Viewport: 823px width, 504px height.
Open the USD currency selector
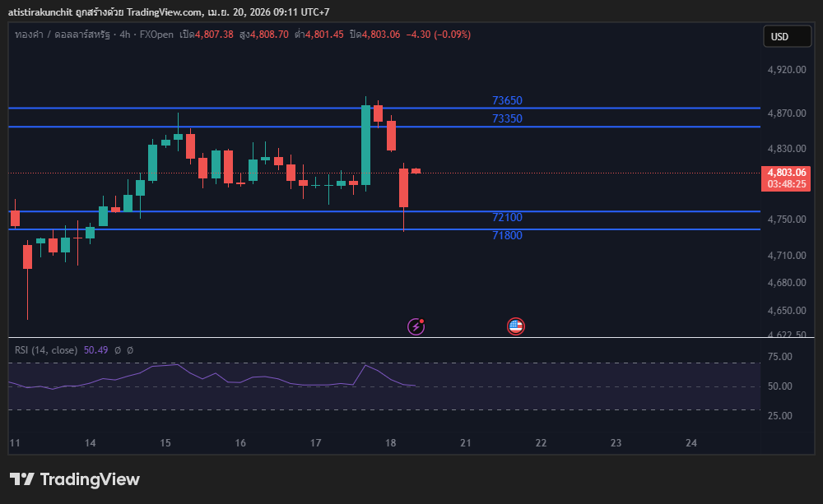coord(779,36)
